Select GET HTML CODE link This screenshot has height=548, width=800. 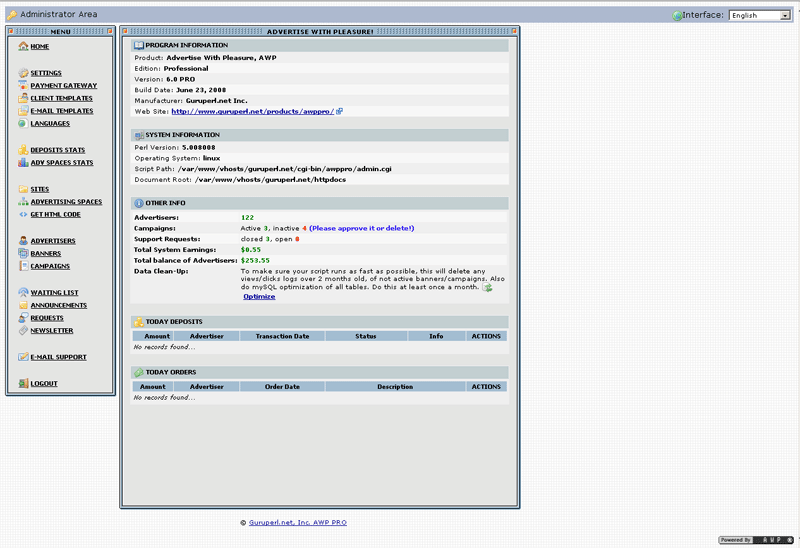point(56,215)
